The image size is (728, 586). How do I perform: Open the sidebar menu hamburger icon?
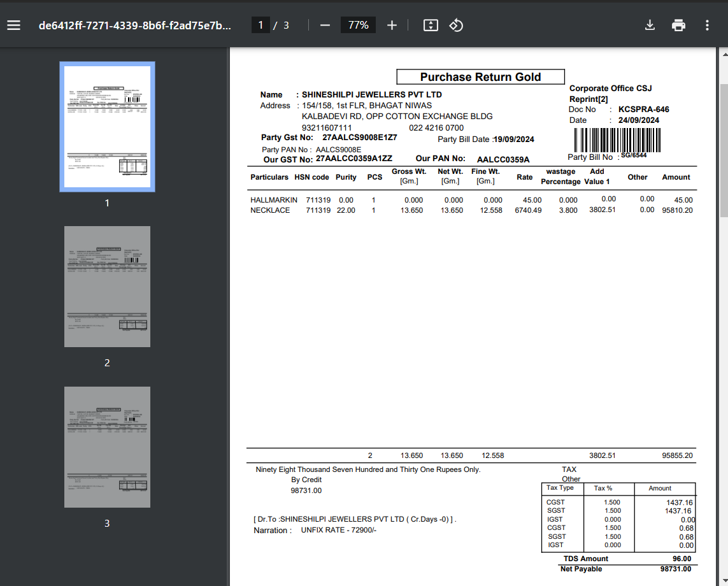(13, 25)
